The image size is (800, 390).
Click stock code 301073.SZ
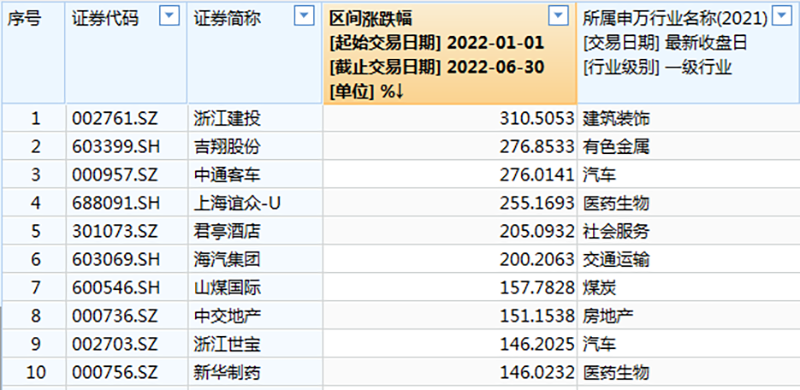pos(115,232)
